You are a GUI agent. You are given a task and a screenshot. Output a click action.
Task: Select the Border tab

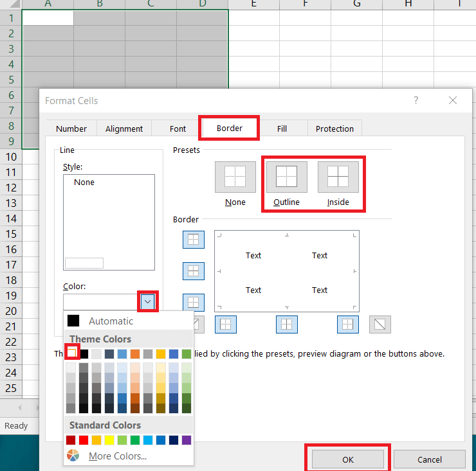(x=230, y=128)
